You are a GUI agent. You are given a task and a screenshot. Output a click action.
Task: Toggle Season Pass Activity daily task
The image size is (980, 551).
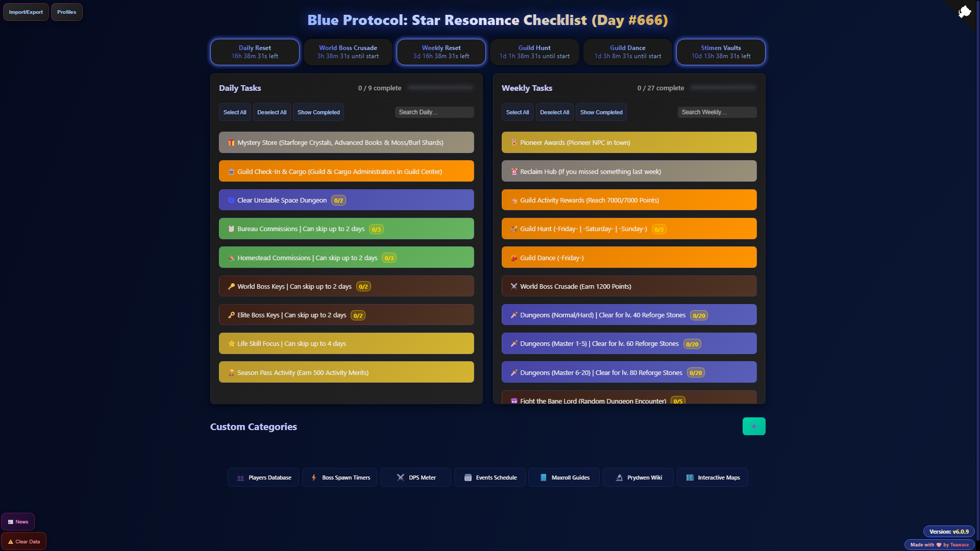(x=346, y=372)
